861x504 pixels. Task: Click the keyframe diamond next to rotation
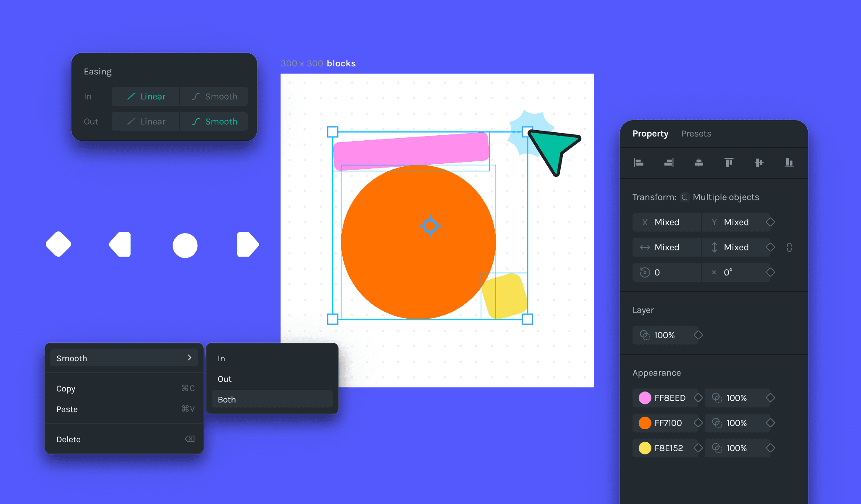(771, 272)
